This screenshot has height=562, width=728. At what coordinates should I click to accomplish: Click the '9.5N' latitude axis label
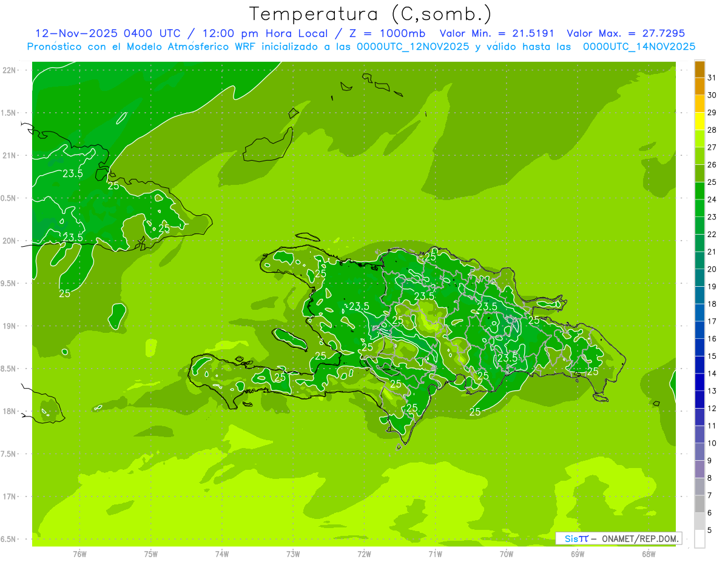tap(9, 283)
